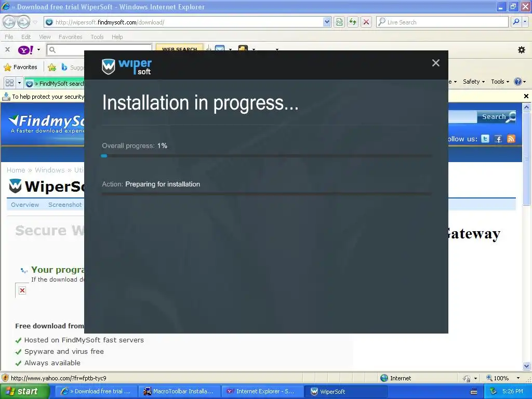Click the WiperSoft logo in installer header

(127, 66)
